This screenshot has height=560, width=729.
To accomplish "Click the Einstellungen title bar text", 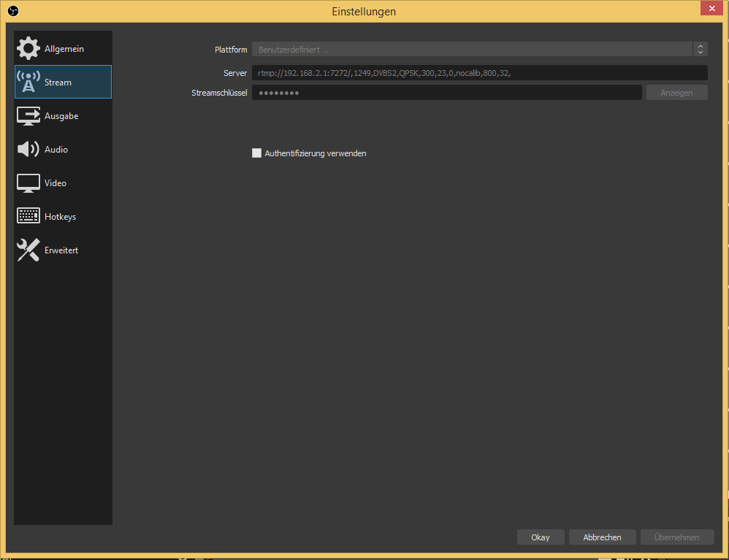I will 364,12.
